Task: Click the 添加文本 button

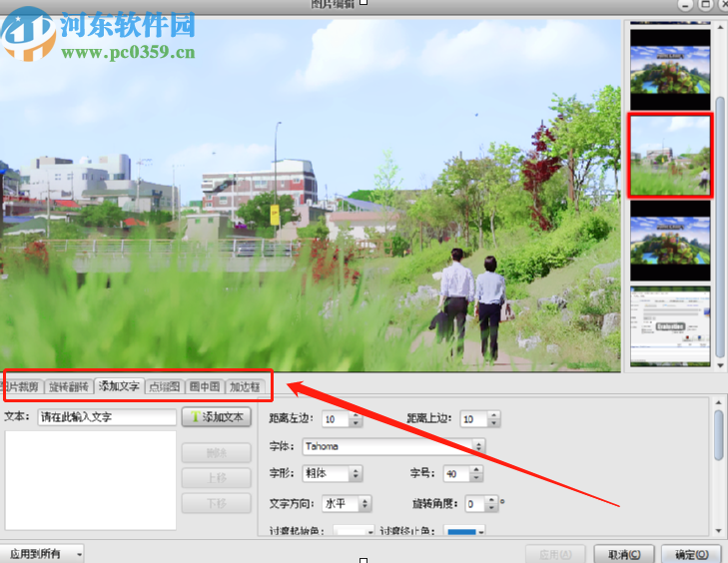Action: (217, 417)
